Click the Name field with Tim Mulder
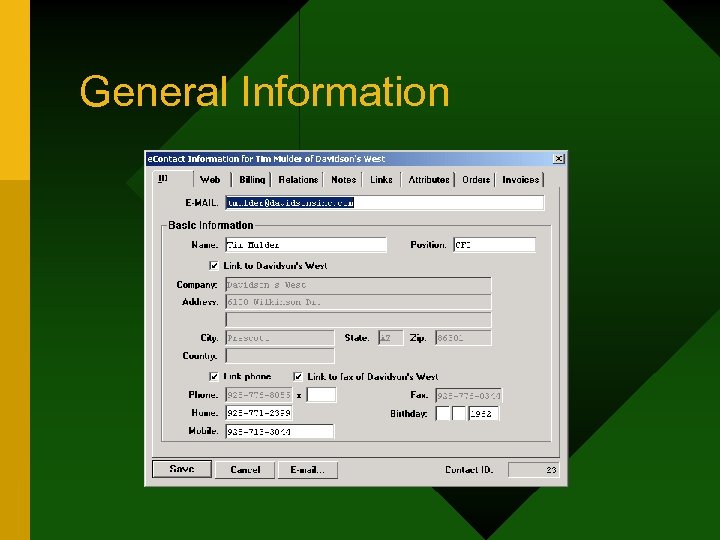Screen dimensions: 720x540 point(306,245)
